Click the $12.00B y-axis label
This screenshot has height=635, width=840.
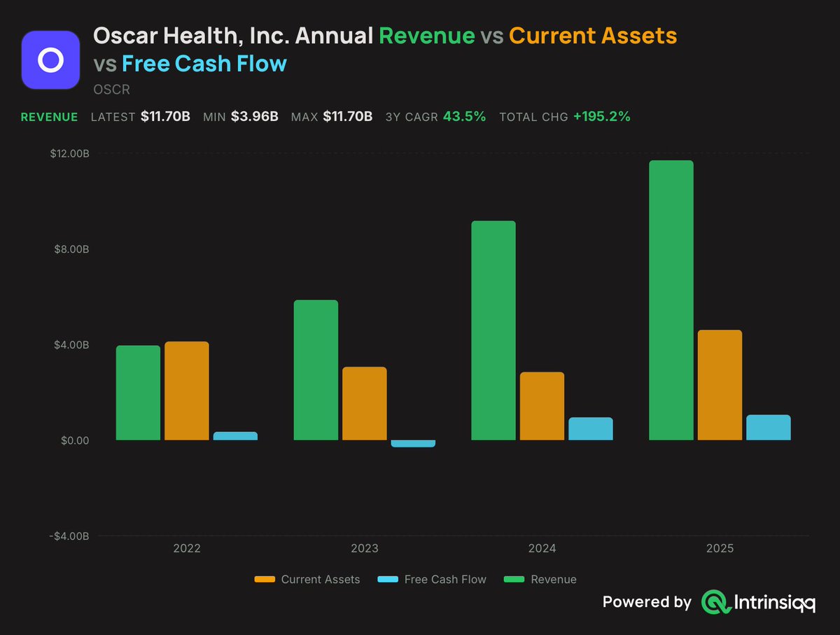(69, 153)
